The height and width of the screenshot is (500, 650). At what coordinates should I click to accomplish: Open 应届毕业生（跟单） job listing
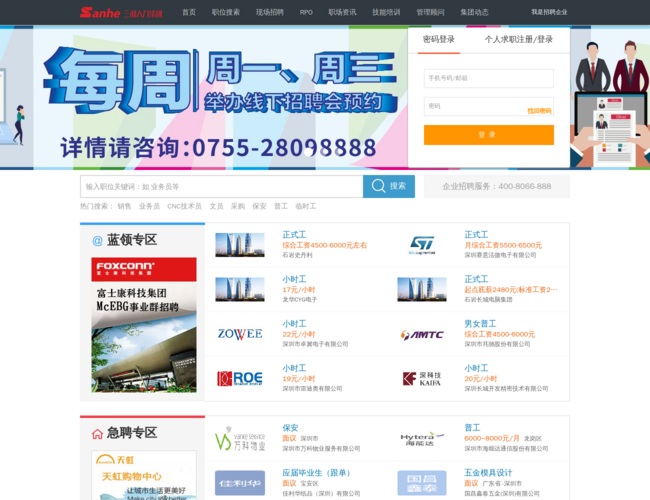(x=316, y=473)
